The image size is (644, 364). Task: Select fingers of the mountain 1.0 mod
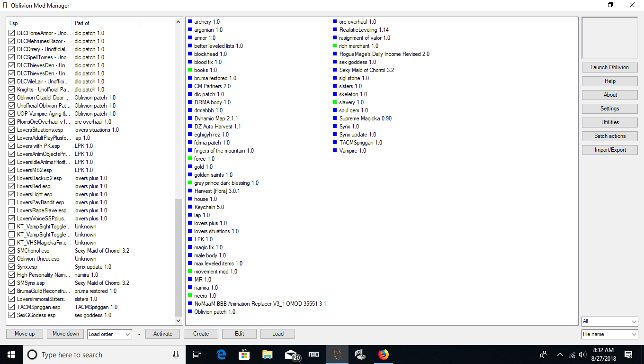tap(224, 151)
